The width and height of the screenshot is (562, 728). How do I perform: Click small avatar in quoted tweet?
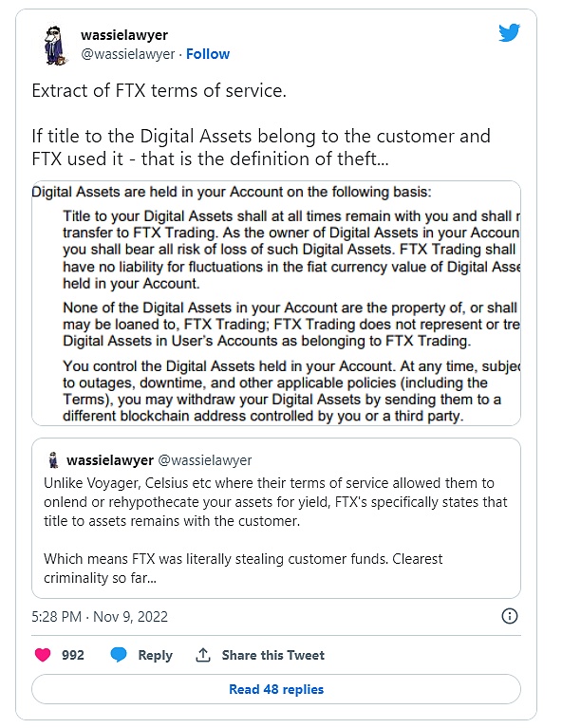pos(53,460)
